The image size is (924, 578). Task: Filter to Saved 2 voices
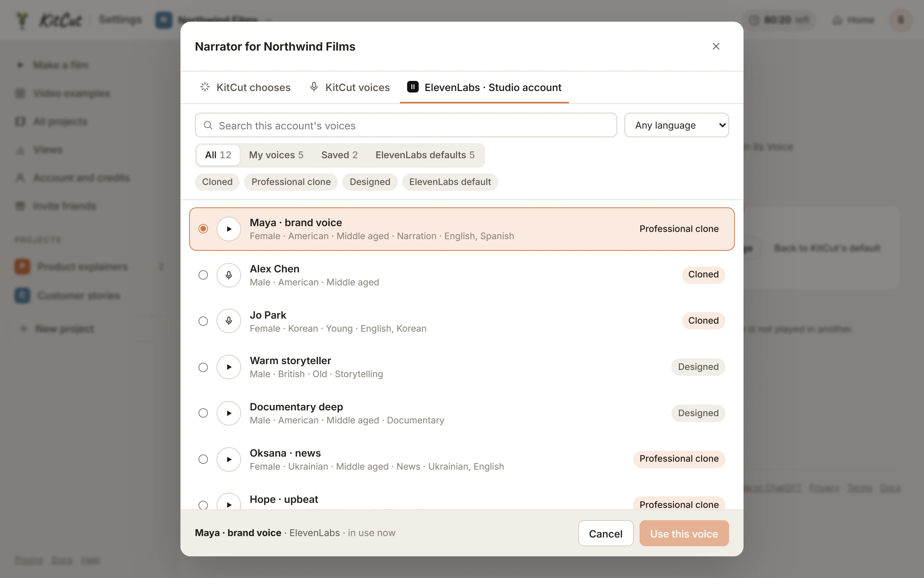point(339,155)
